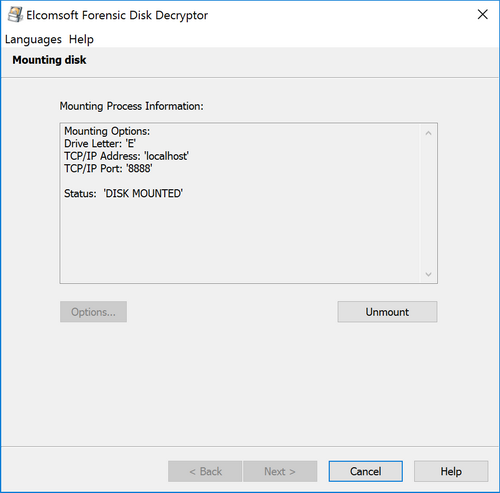Click the scroll down arrow in info box
The image size is (500, 493).
coord(429,274)
